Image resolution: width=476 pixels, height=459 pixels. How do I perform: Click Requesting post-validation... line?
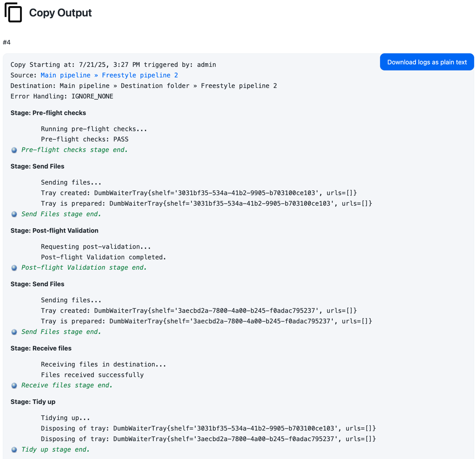click(x=96, y=247)
